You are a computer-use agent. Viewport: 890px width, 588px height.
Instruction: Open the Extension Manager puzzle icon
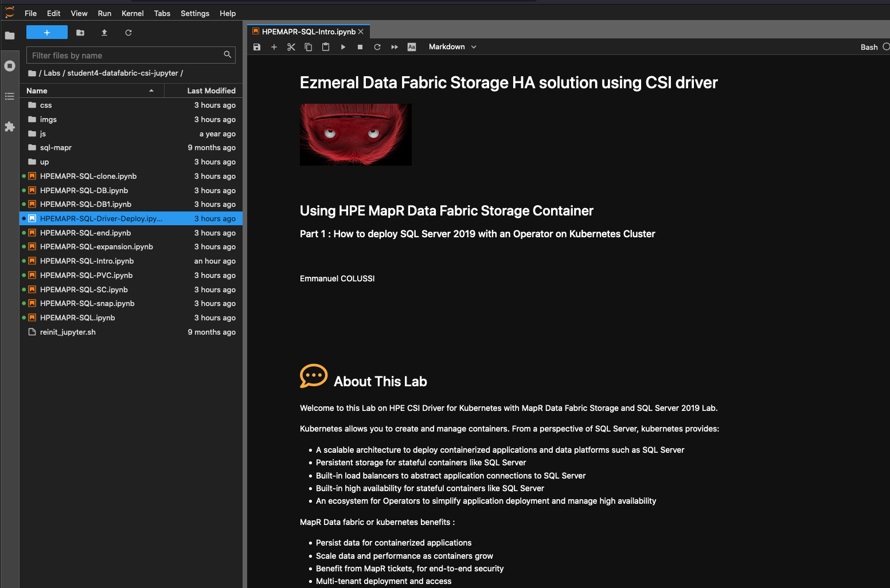[10, 127]
